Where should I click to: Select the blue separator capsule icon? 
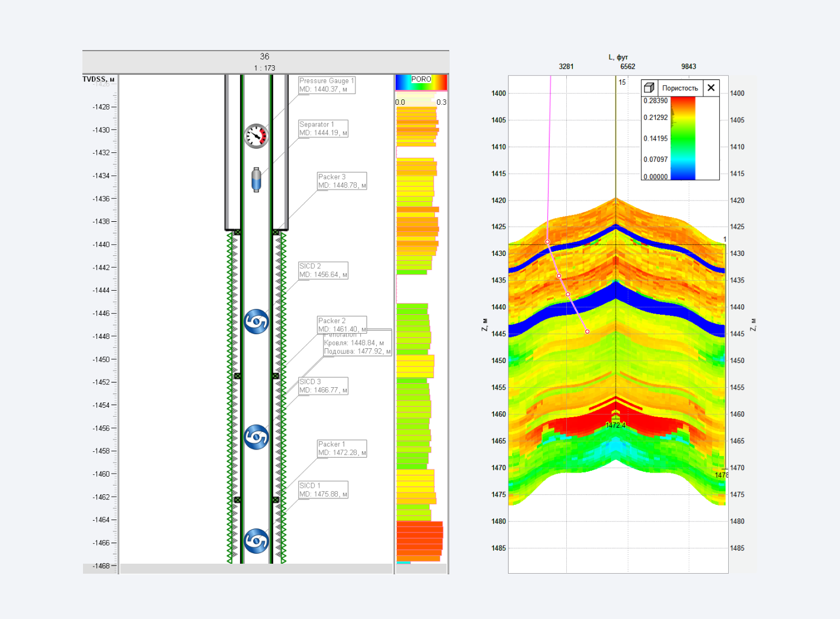(256, 179)
